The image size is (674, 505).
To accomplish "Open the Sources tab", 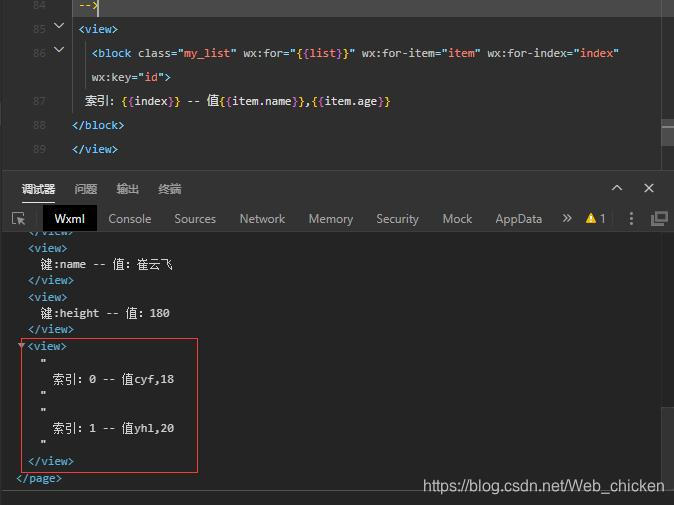I will point(195,219).
